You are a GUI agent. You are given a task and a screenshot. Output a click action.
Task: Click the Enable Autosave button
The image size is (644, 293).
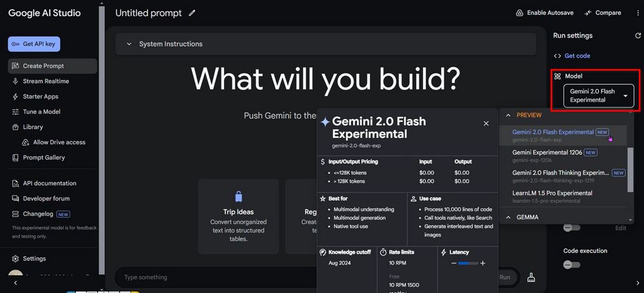(x=545, y=13)
